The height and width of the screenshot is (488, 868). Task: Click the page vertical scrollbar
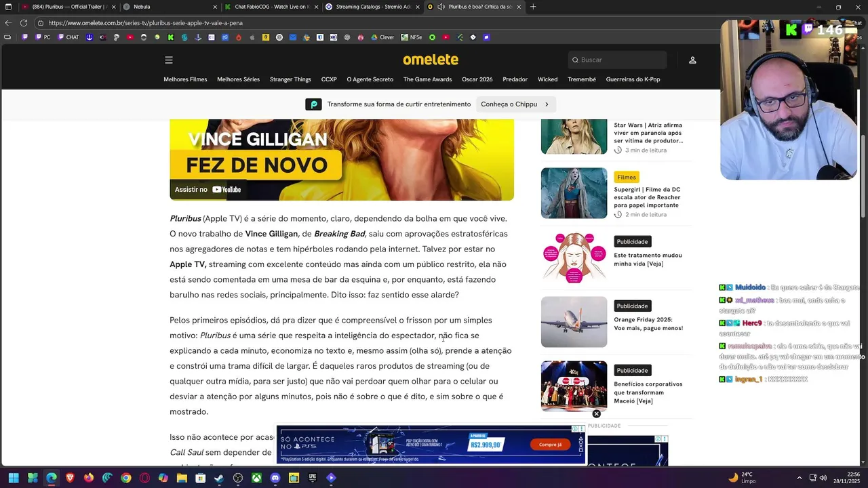(x=863, y=176)
